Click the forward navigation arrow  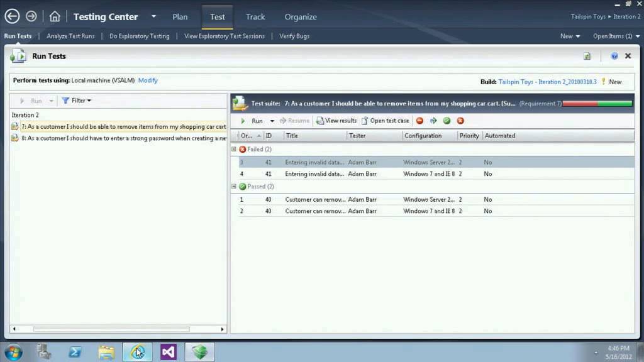point(31,16)
